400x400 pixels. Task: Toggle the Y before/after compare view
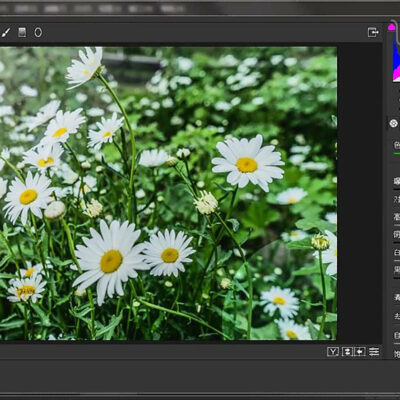pos(333,351)
